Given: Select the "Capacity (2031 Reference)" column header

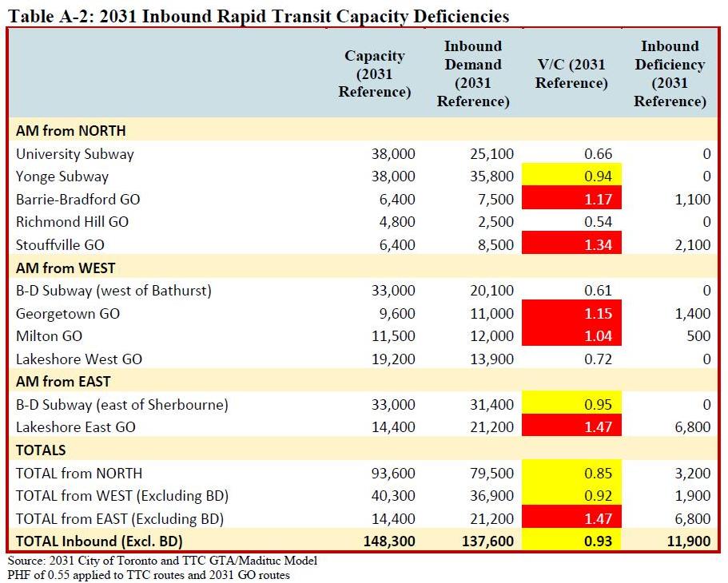Looking at the screenshot, I should (374, 73).
